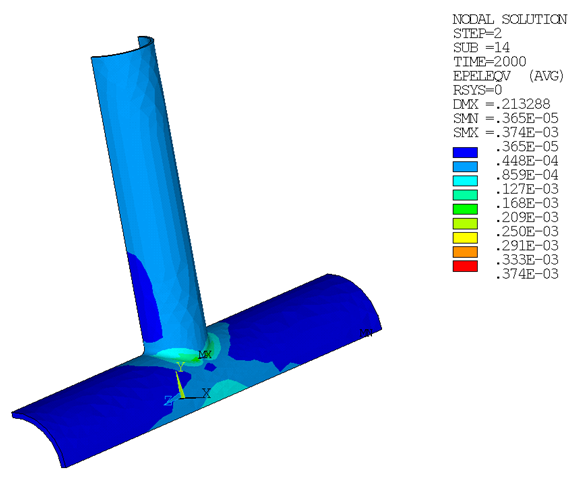The height and width of the screenshot is (486, 575).
Task: Click the 'RSYS=0' text
Action: 477,90
